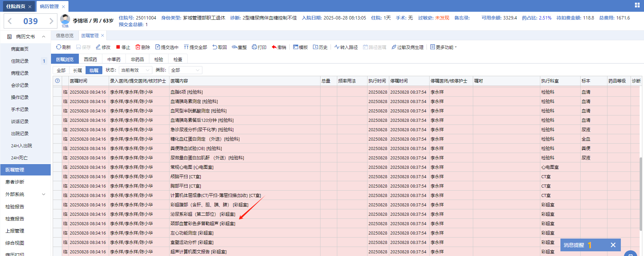Open the 状态 dropdown showing 当前有效

click(x=135, y=70)
